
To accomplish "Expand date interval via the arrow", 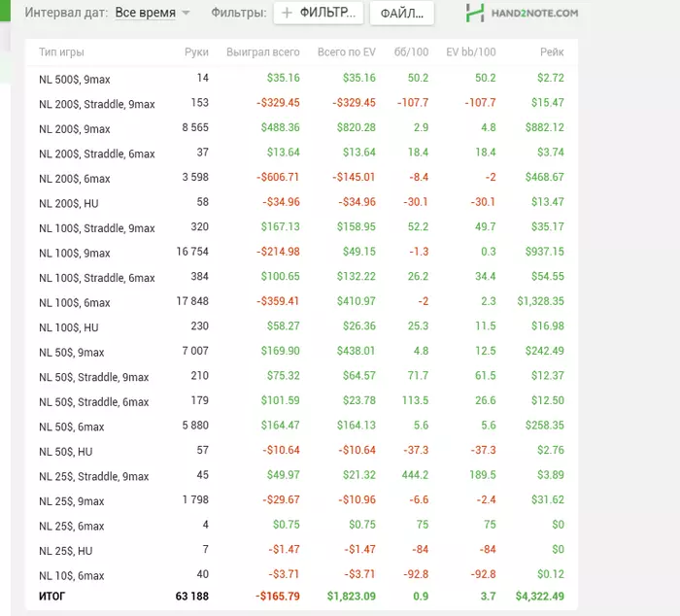I will (187, 13).
